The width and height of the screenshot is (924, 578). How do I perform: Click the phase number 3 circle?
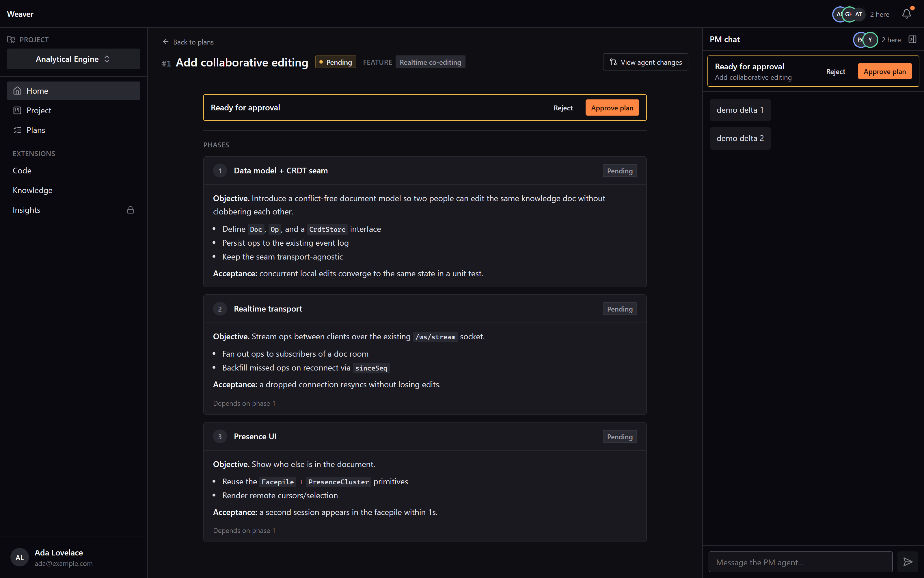point(220,437)
